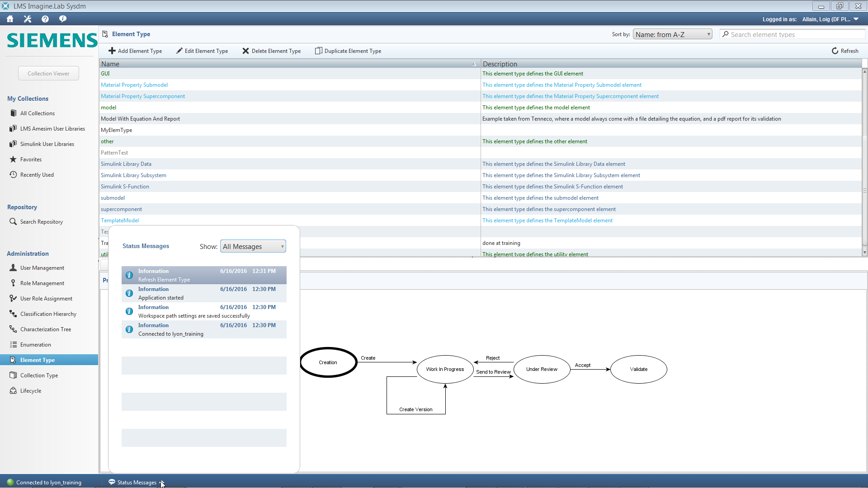Open the Material Property Submodel link
This screenshot has width=868, height=488.
click(134, 84)
